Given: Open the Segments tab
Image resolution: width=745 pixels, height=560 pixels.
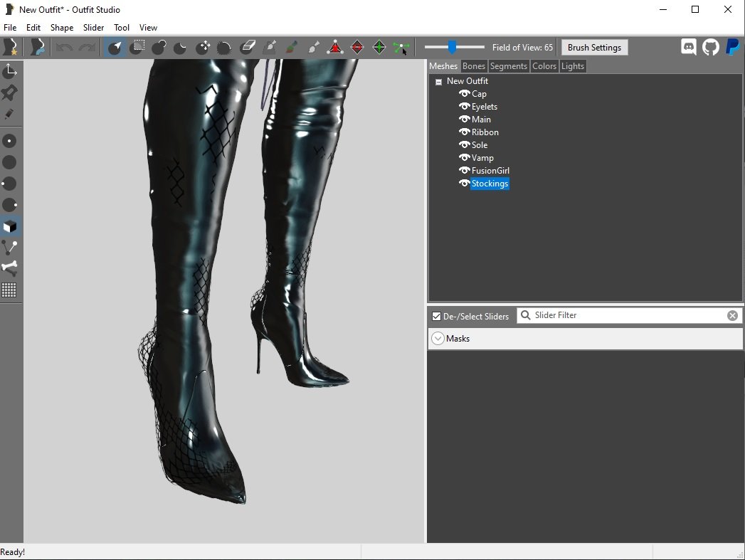Looking at the screenshot, I should click(x=509, y=66).
